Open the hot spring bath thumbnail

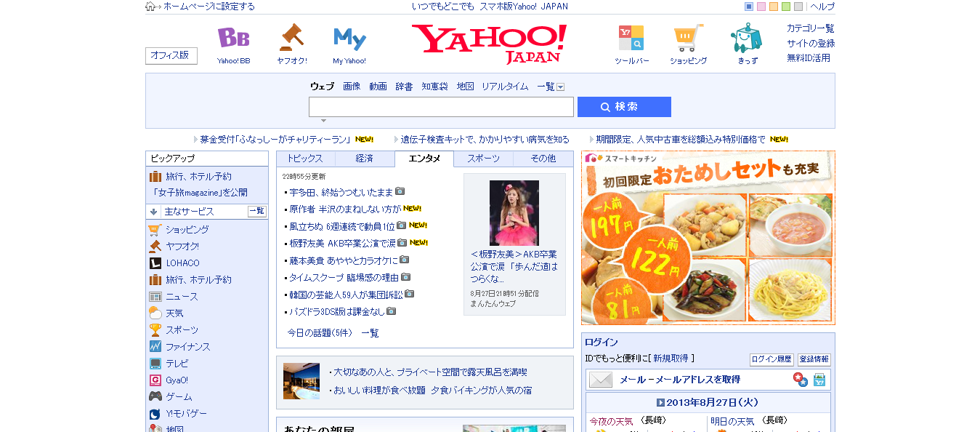(x=301, y=381)
